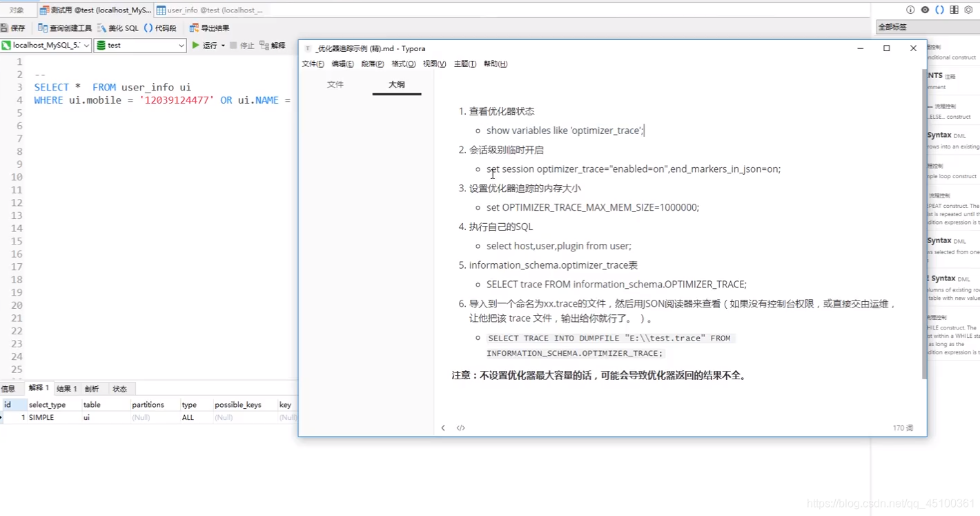980x516 pixels.
Task: Open the 信息 result tab
Action: click(x=8, y=388)
